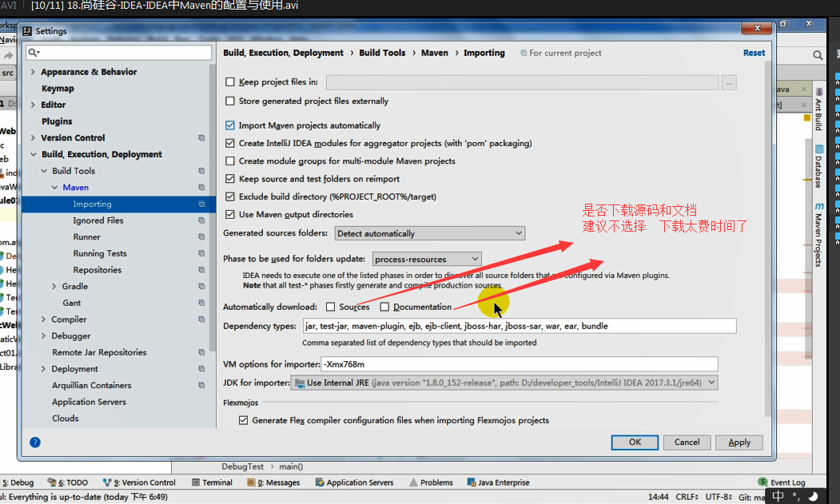Click the OK button
This screenshot has width=840, height=504.
pyautogui.click(x=635, y=442)
